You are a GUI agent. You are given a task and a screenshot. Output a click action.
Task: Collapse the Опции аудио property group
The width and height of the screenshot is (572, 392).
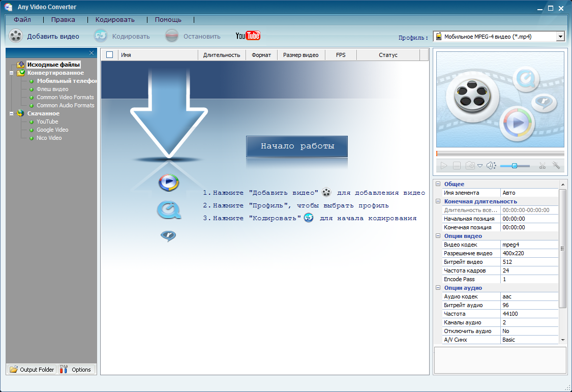pyautogui.click(x=438, y=288)
